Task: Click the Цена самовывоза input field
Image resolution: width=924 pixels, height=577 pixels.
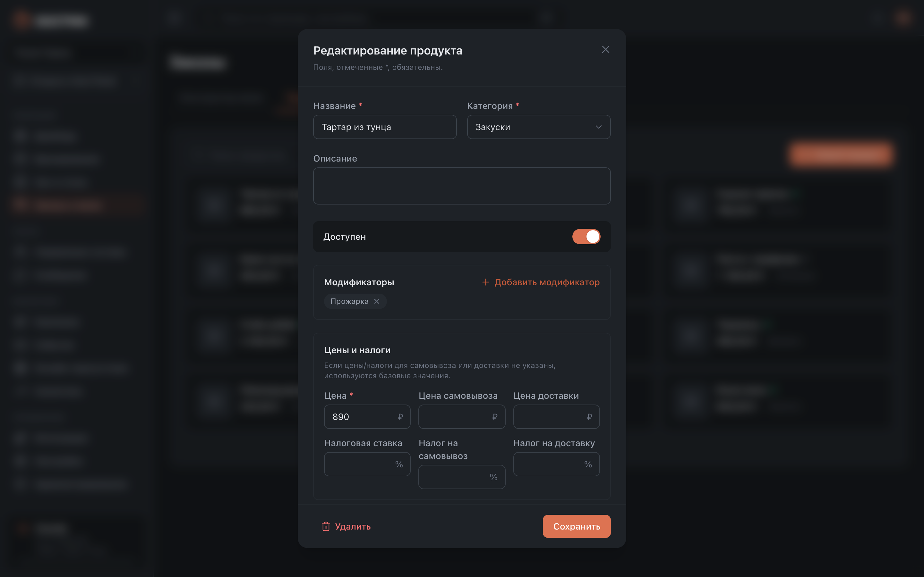Action: (462, 417)
